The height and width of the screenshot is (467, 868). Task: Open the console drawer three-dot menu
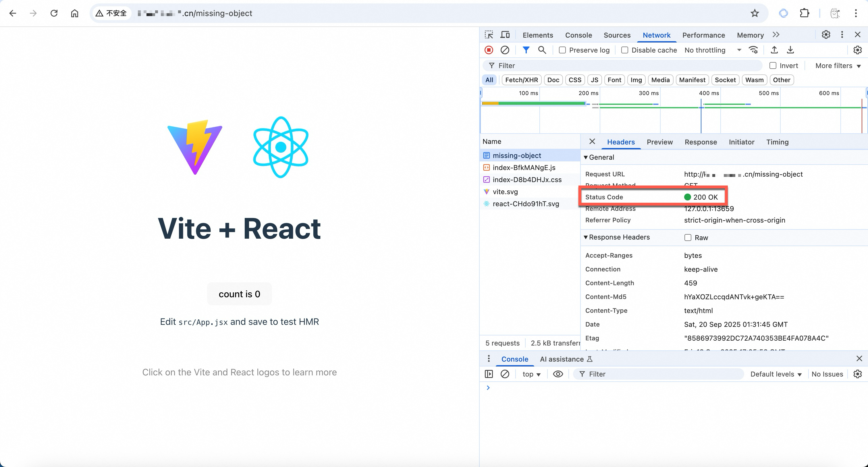pos(489,359)
